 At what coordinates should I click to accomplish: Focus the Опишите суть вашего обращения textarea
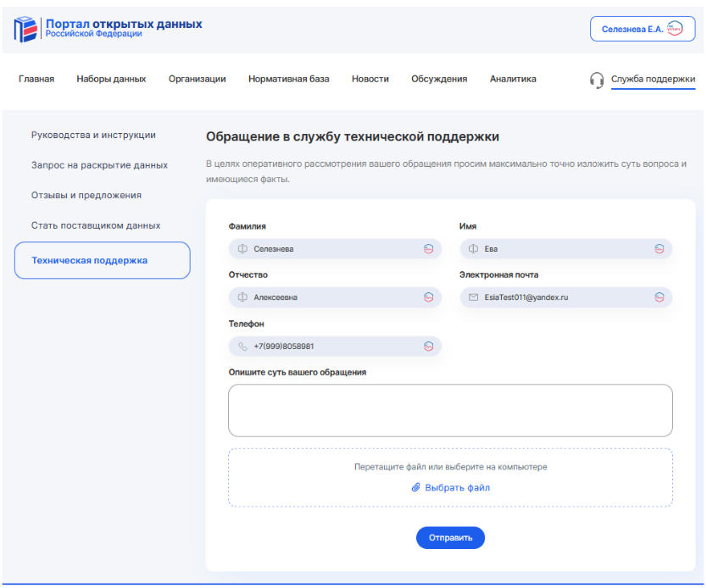tap(450, 411)
